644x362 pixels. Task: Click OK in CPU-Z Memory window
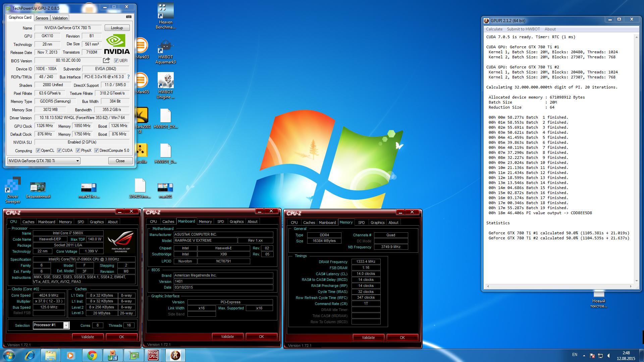(x=402, y=338)
